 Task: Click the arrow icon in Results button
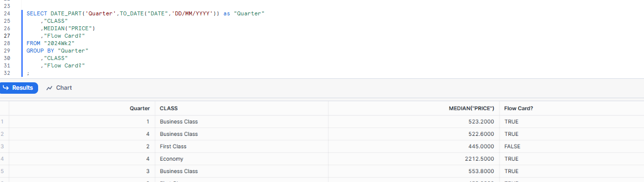click(6, 88)
